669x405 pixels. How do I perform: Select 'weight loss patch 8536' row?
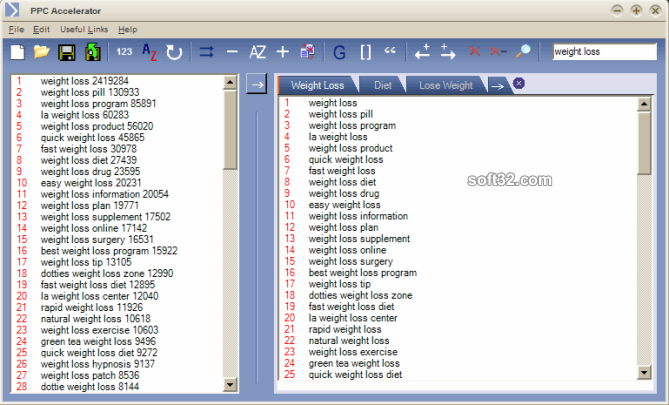(90, 376)
